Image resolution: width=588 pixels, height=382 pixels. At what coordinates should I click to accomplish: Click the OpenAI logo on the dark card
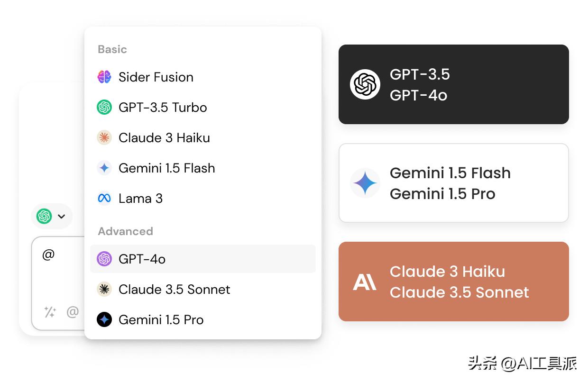[365, 84]
